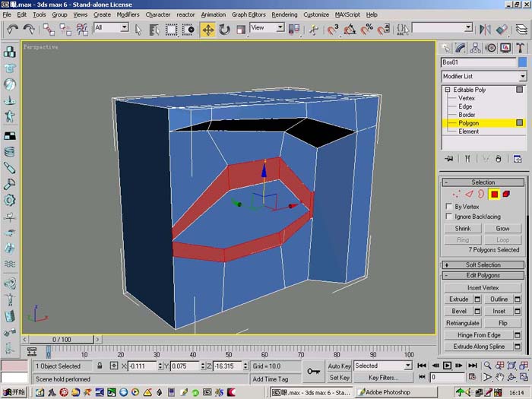The image size is (532, 399).
Task: Collapse the Selection rollout header
Action: click(x=483, y=182)
